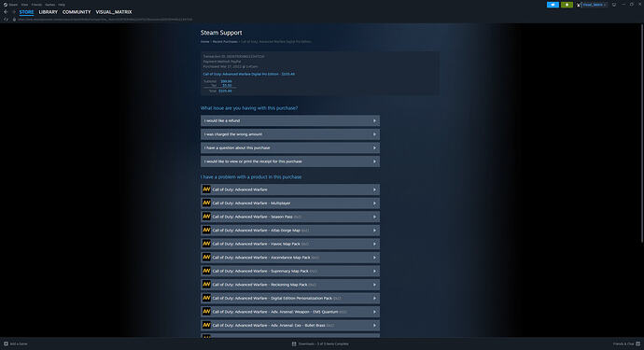Choose Advanced Warfare - Atlas Gorge Map product
This screenshot has width=644, height=350.
[x=290, y=230]
